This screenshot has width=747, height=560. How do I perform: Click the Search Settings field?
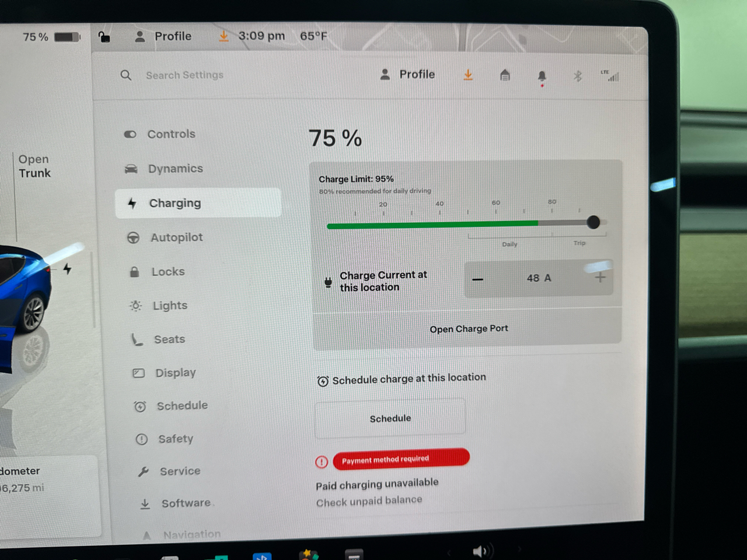(x=184, y=75)
